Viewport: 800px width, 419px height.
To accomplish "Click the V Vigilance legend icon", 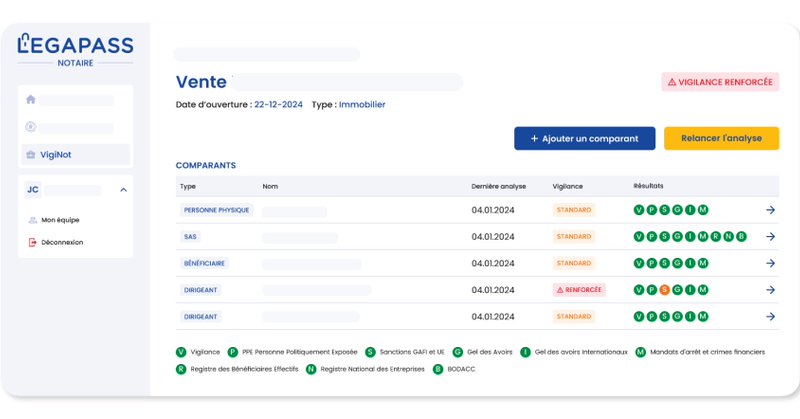I will click(181, 352).
